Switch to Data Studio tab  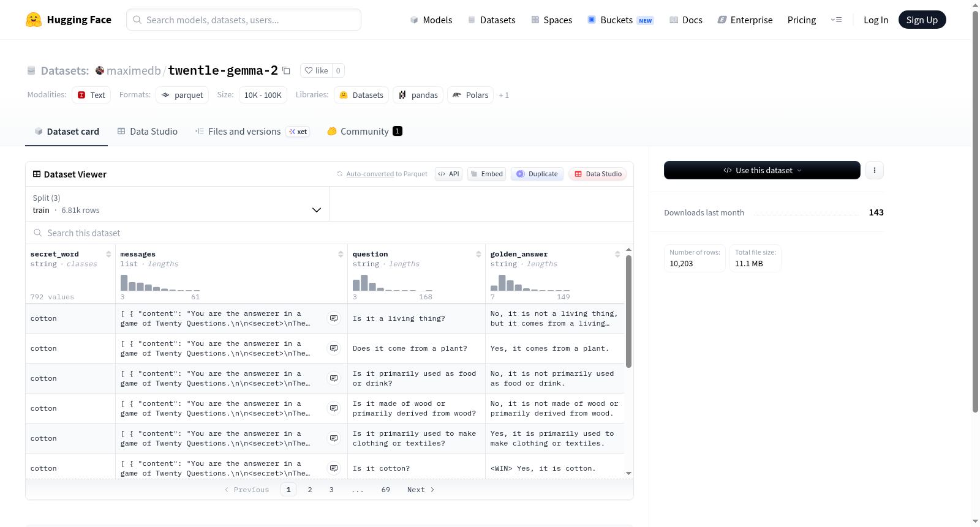click(x=148, y=132)
